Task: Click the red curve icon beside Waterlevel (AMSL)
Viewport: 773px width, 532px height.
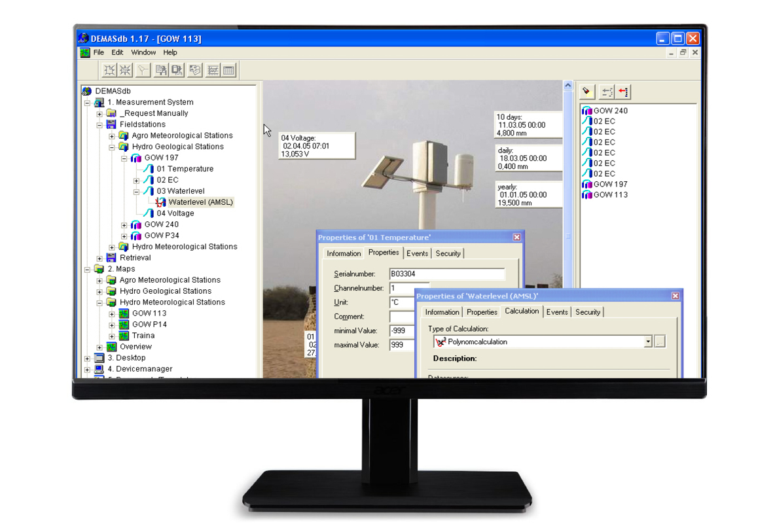Action: point(161,202)
